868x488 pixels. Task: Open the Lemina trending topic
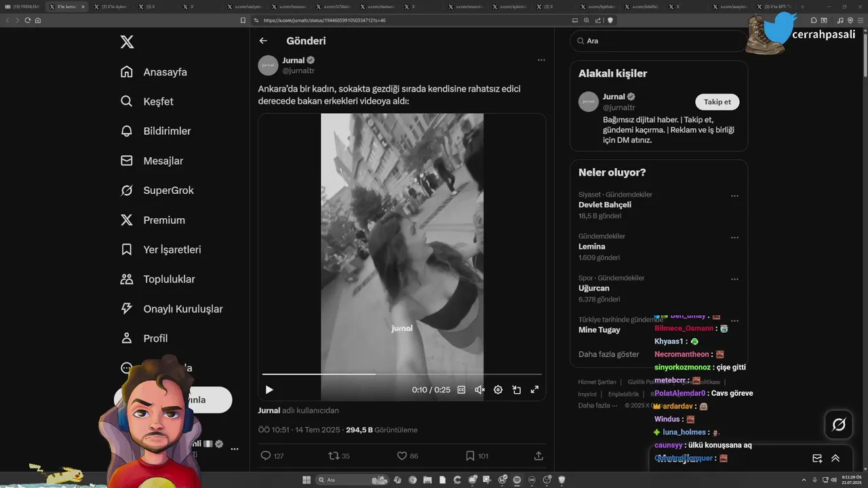tap(592, 247)
